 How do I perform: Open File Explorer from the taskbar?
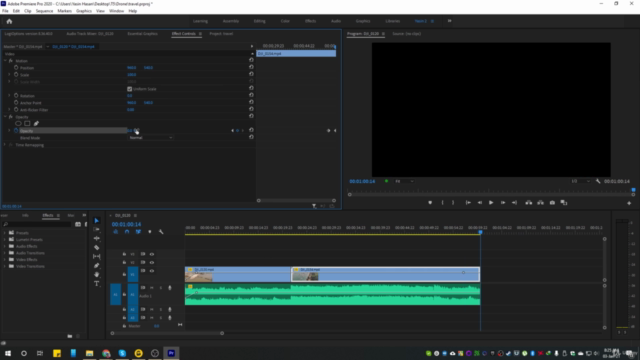click(x=89, y=353)
